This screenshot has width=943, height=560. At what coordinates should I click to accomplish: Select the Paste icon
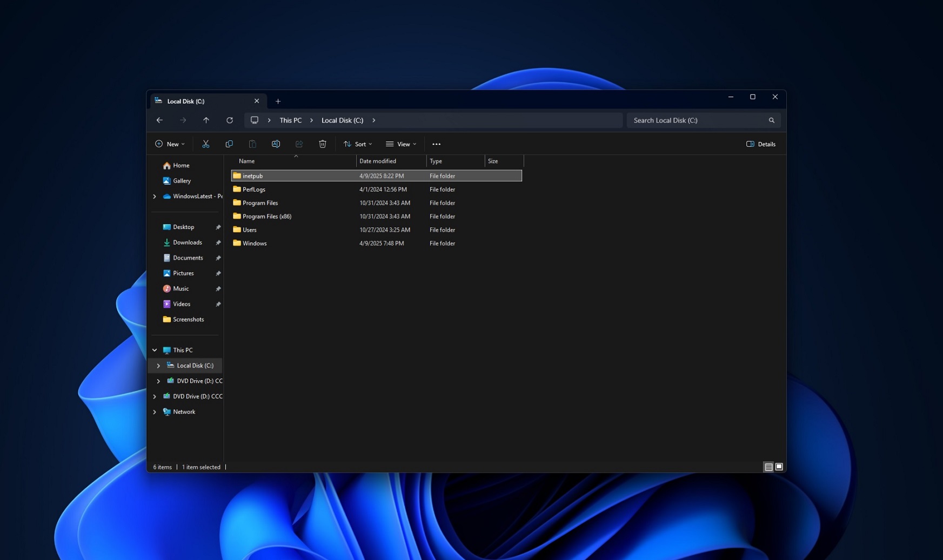click(x=252, y=144)
